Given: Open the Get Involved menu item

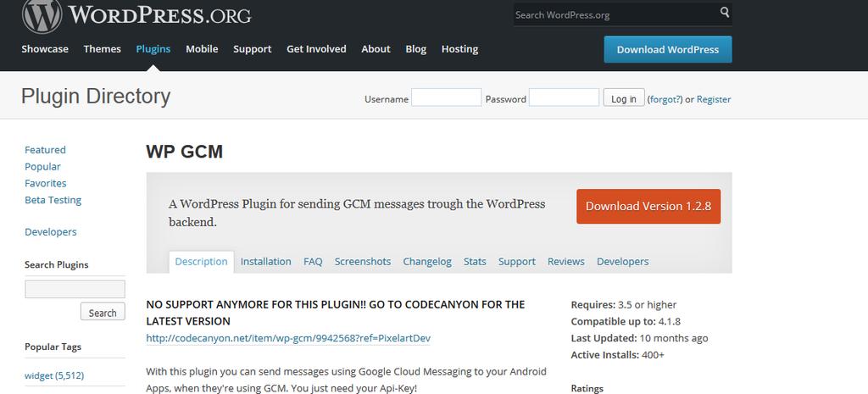Looking at the screenshot, I should coord(317,49).
